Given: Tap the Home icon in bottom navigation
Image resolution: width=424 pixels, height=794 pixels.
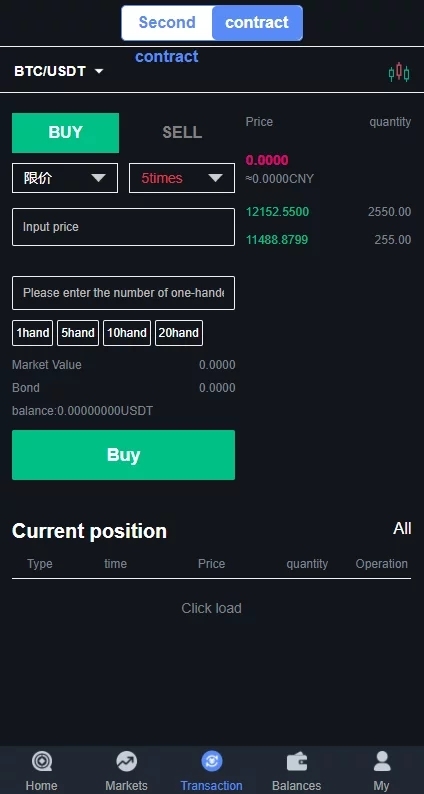Looking at the screenshot, I should pos(42,761).
